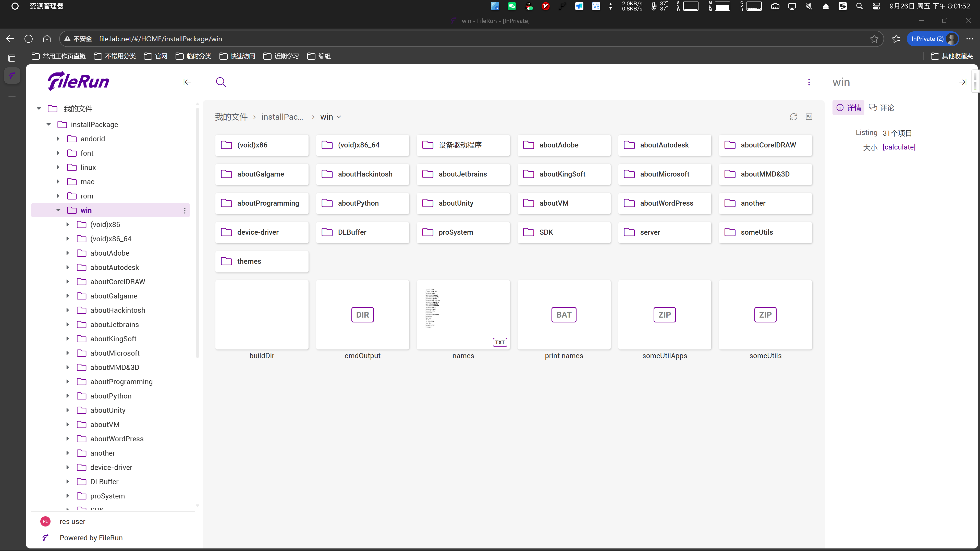
Task: Reload the browser page
Action: coord(29,39)
